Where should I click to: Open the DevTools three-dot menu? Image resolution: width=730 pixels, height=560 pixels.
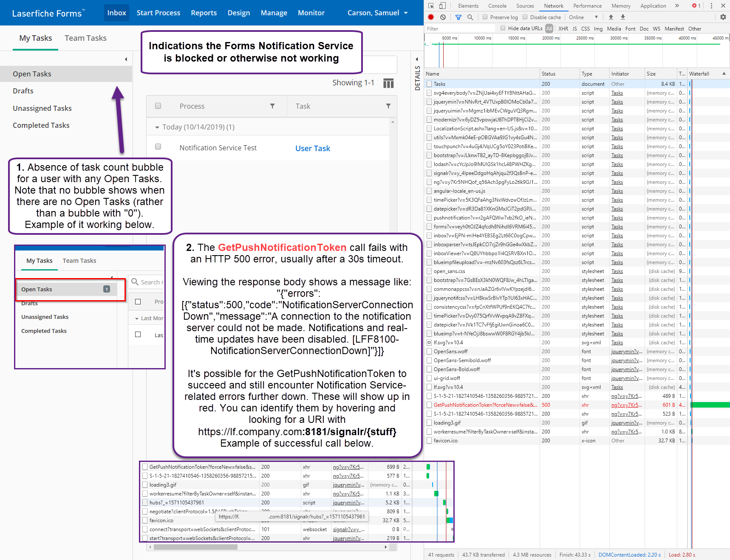click(x=711, y=6)
